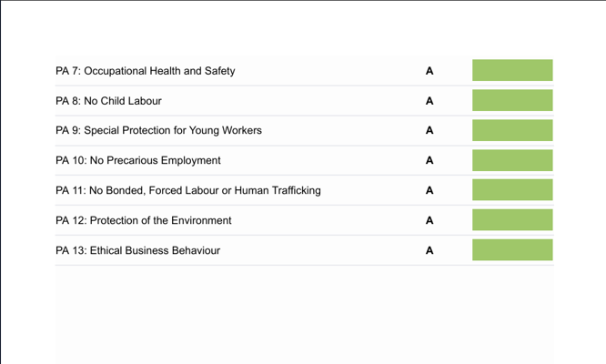Click the green bar for PA 13

(512, 250)
